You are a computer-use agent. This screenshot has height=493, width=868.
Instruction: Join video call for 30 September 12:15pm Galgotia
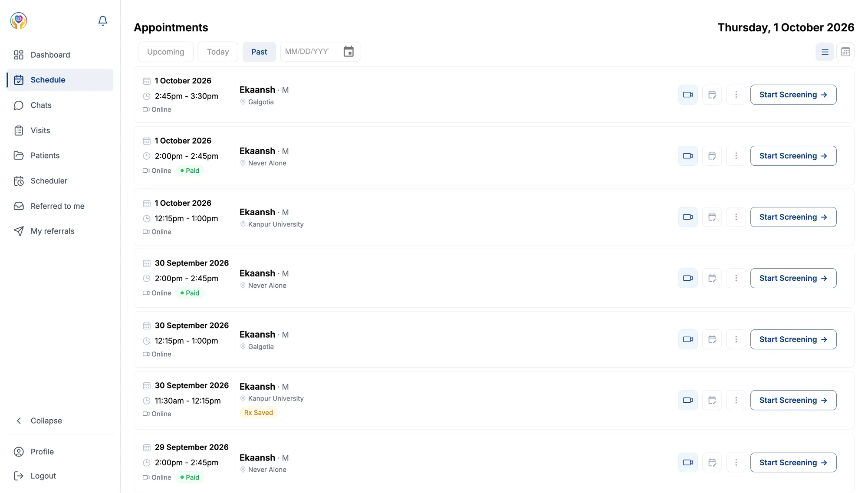[688, 339]
